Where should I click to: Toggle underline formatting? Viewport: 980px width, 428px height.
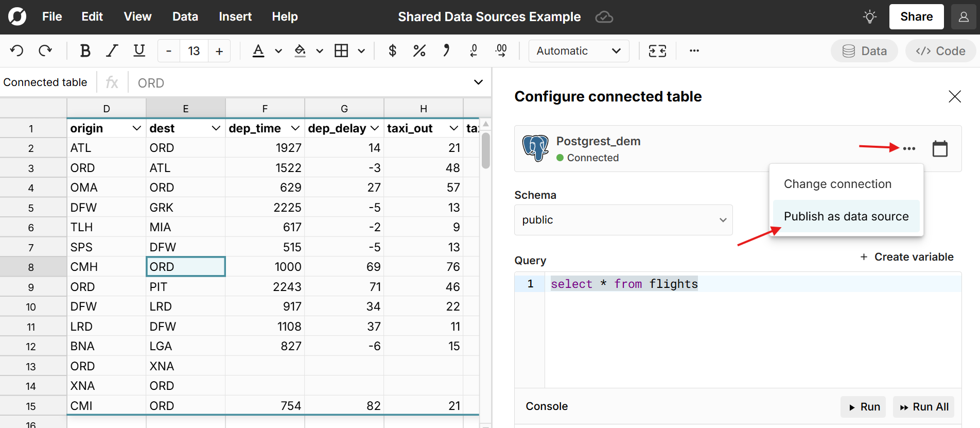pyautogui.click(x=139, y=50)
